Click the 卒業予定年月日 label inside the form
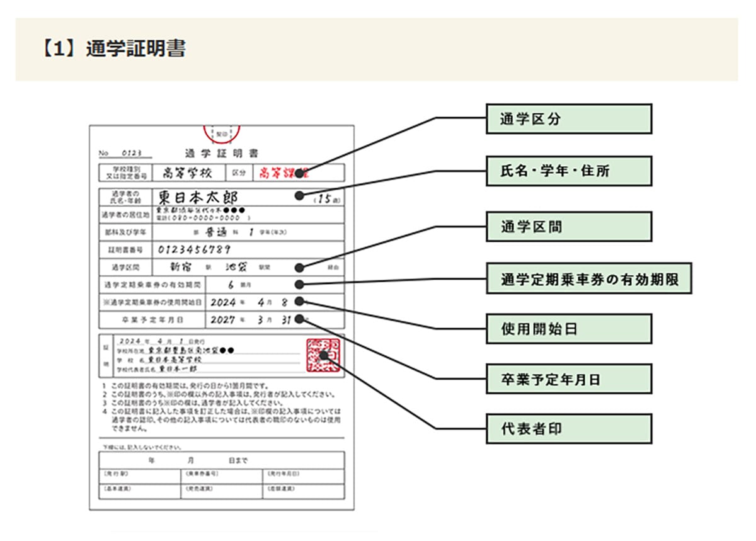 (x=152, y=320)
